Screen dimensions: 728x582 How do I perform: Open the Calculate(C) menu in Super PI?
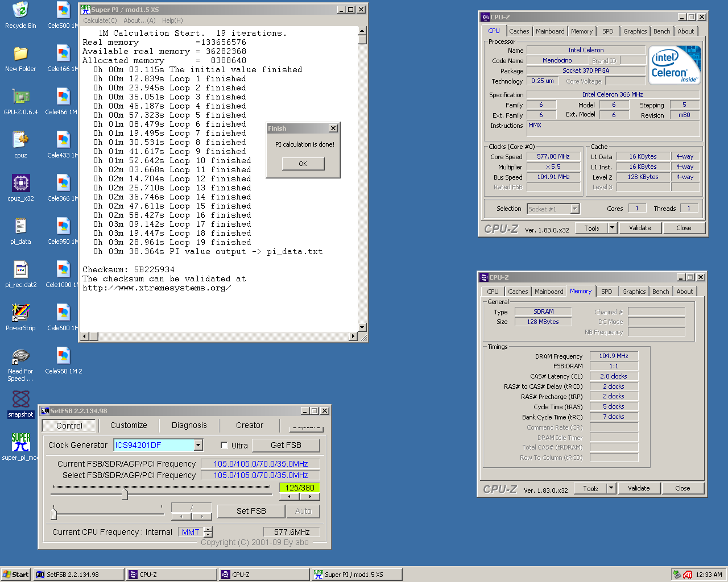coord(100,20)
